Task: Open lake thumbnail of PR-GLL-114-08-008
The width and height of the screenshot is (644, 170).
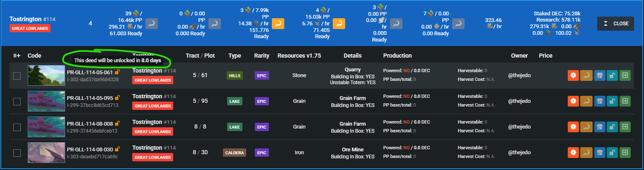Action: [x=46, y=127]
